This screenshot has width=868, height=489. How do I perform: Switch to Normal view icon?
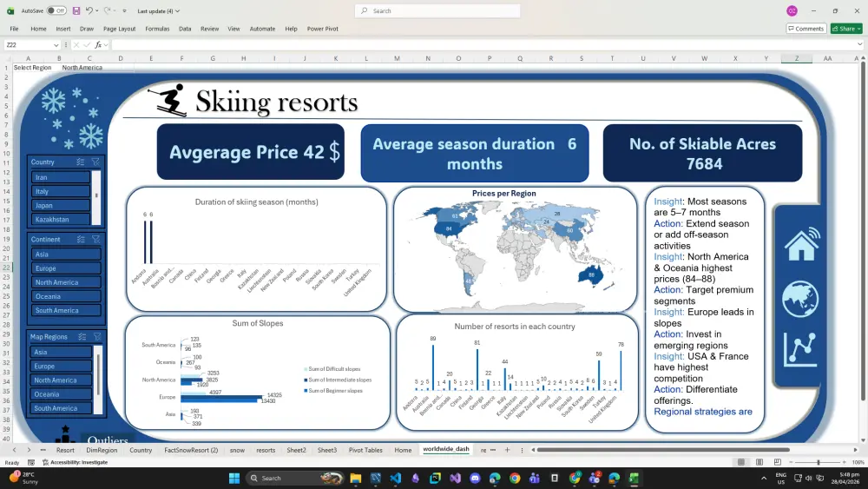click(740, 462)
